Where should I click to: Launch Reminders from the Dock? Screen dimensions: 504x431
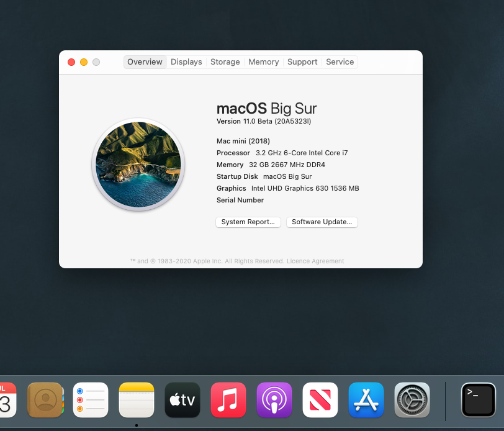pos(91,400)
